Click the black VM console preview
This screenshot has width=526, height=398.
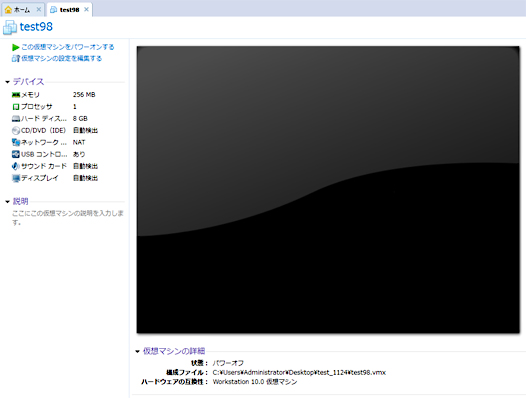click(x=328, y=190)
